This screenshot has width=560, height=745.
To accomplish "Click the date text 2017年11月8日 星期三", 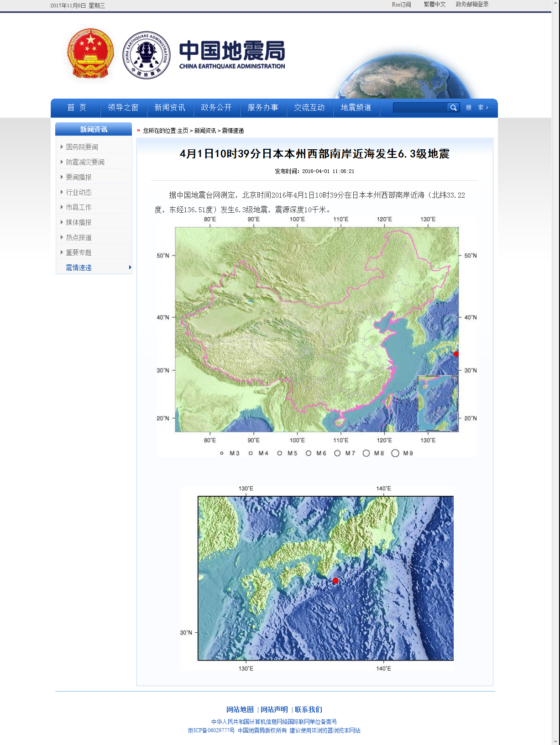I will tap(78, 5).
